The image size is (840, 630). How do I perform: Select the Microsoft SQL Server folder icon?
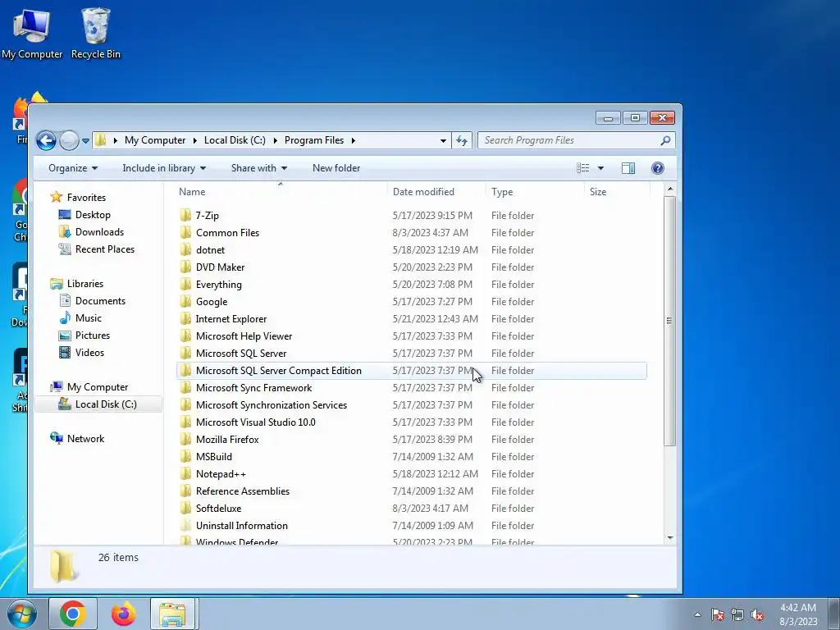(x=185, y=353)
